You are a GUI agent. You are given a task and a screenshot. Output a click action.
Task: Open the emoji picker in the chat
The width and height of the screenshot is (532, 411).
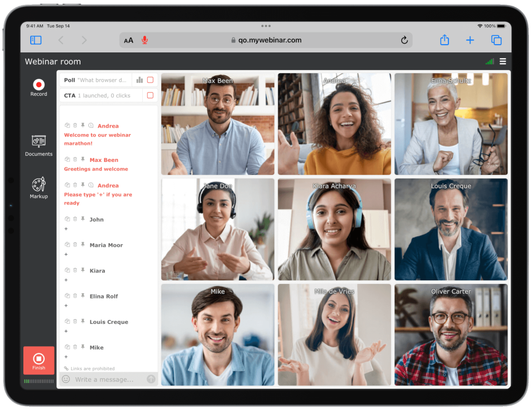pos(65,379)
